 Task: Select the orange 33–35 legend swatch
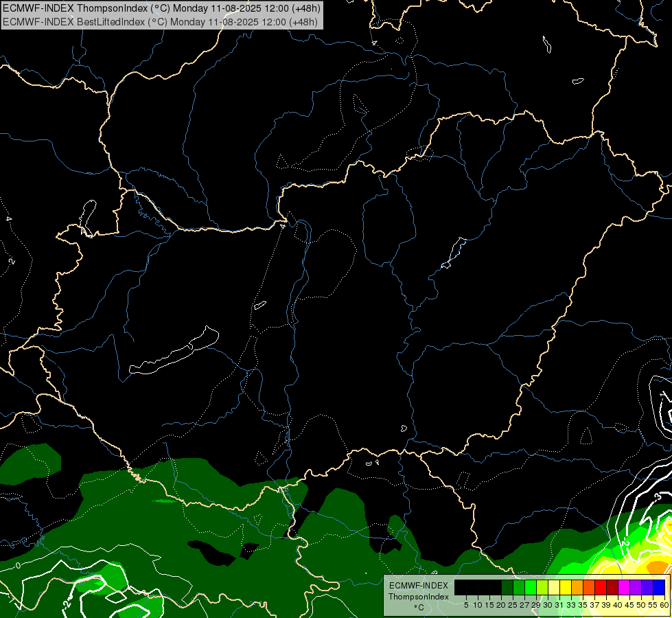coord(577,587)
